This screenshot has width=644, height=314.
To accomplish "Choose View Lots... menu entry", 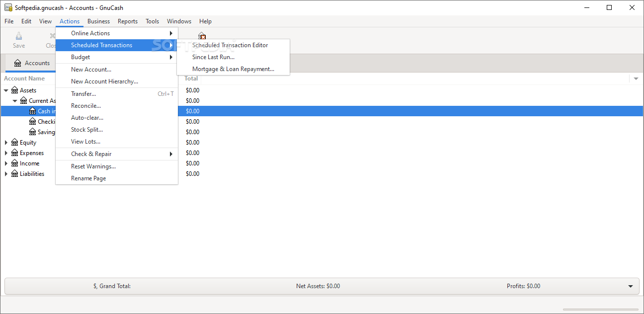I will coord(117,142).
